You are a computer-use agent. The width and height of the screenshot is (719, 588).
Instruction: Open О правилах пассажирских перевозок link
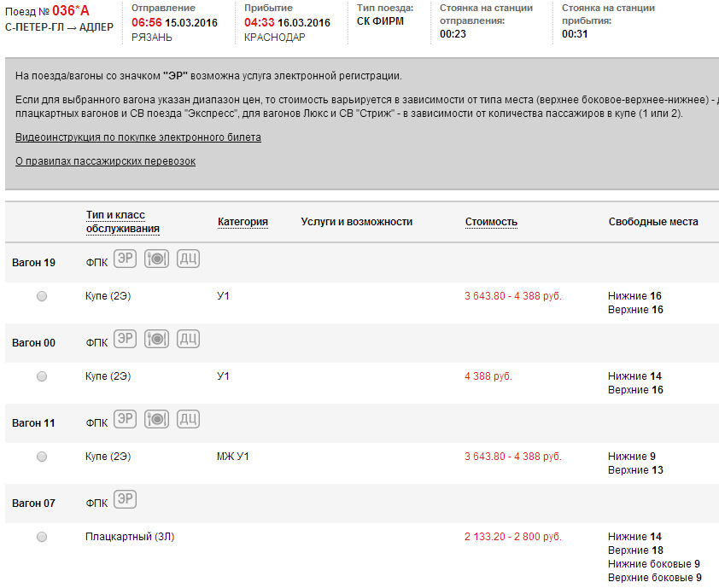tap(105, 161)
